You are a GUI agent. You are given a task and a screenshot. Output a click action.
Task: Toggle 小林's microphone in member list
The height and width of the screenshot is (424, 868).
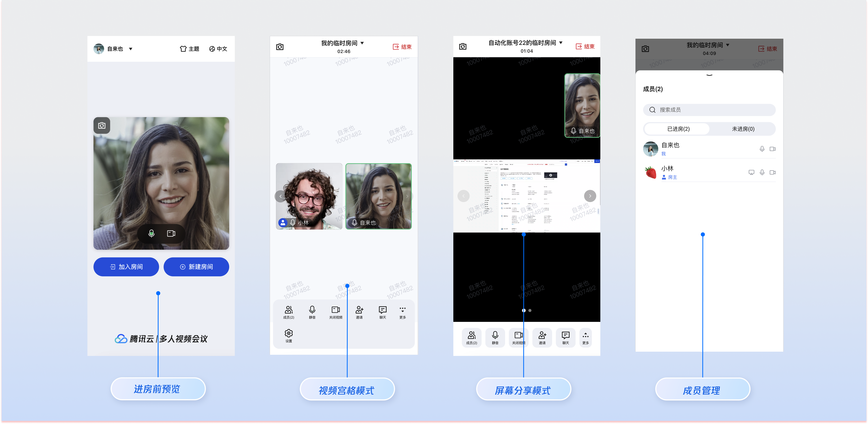tap(762, 172)
